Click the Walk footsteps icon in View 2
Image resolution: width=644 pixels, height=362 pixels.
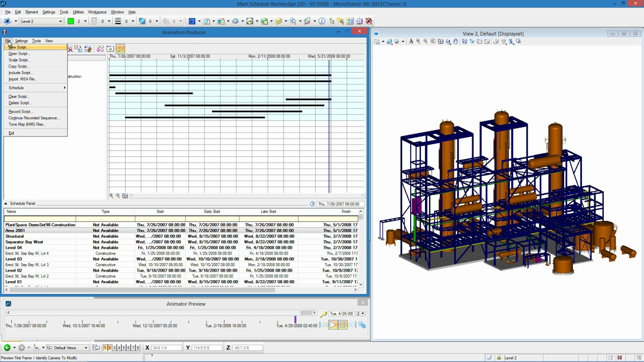coord(465,42)
